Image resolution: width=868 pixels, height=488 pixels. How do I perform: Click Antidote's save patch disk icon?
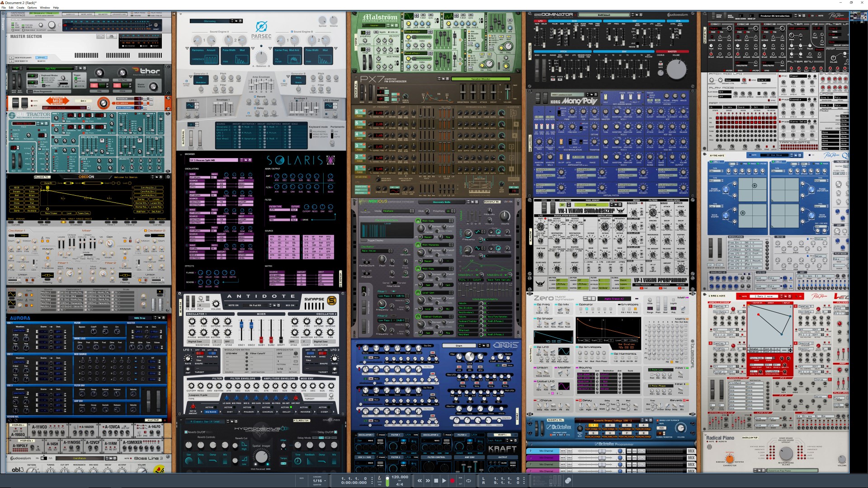click(278, 305)
